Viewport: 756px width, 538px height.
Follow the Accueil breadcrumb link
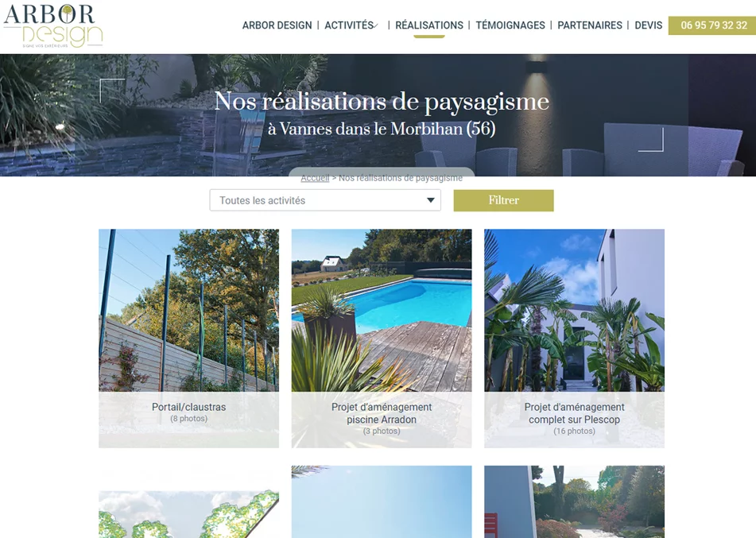coord(315,178)
